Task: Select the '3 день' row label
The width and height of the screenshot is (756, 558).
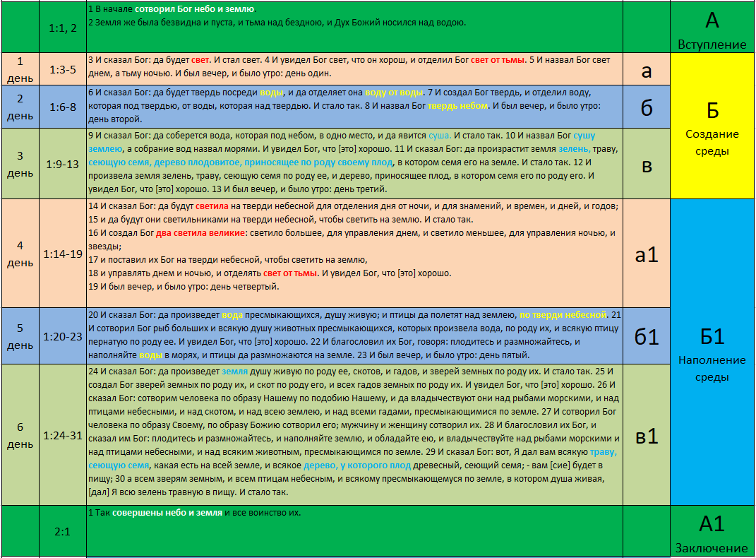Action: pyautogui.click(x=20, y=163)
